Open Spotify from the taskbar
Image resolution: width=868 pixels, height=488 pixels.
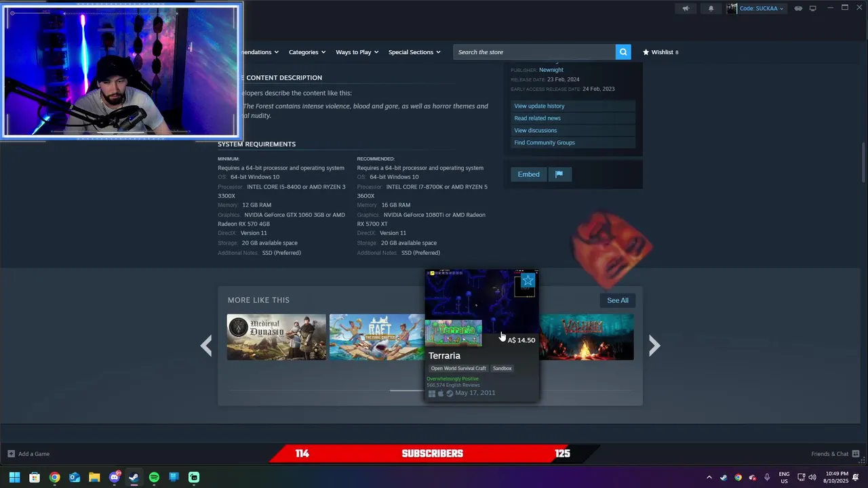154,477
